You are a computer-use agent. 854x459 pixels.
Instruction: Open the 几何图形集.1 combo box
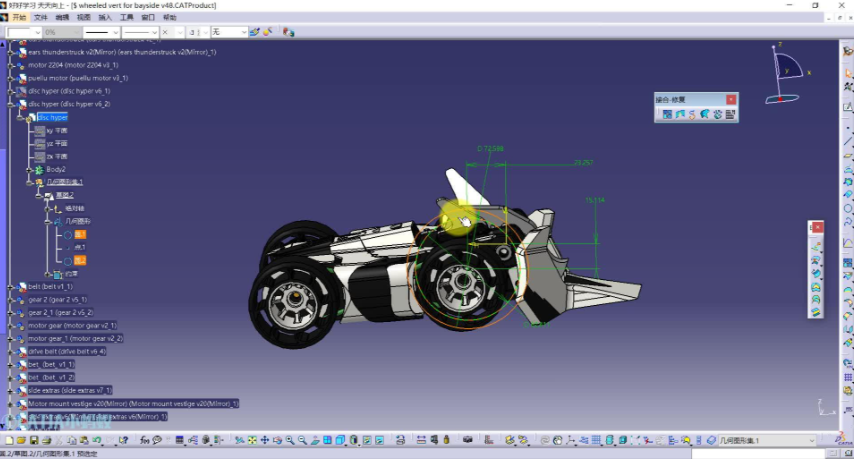coord(767,440)
